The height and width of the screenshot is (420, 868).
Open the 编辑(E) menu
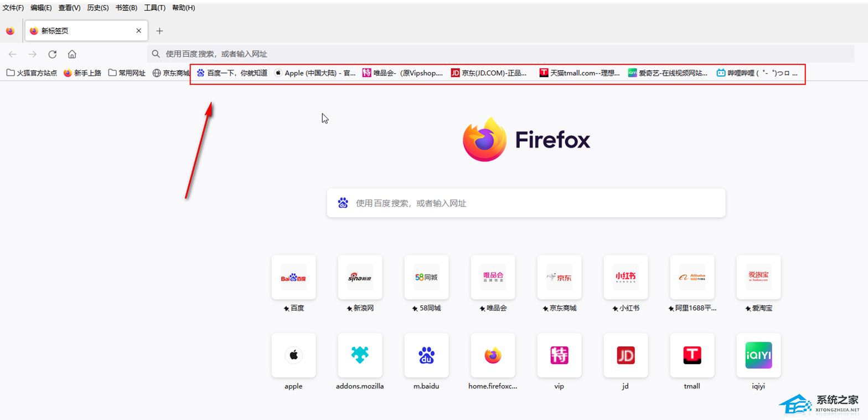pos(41,8)
